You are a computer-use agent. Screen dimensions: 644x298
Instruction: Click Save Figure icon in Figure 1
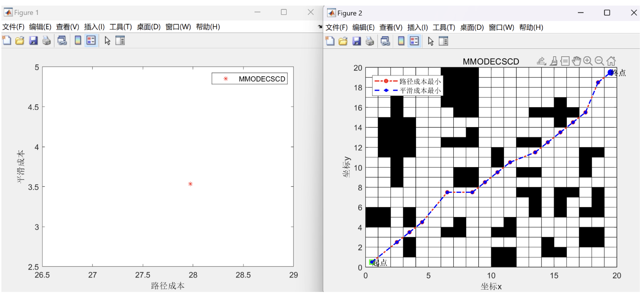click(33, 41)
